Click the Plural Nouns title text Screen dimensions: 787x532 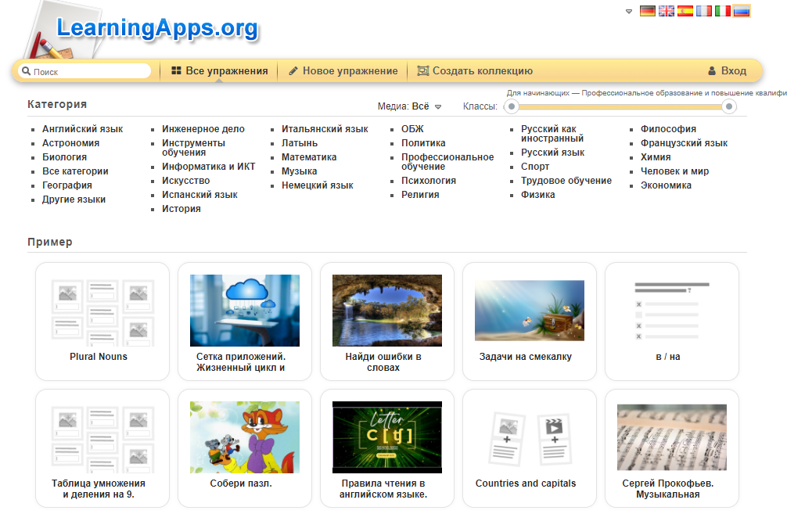tap(99, 357)
